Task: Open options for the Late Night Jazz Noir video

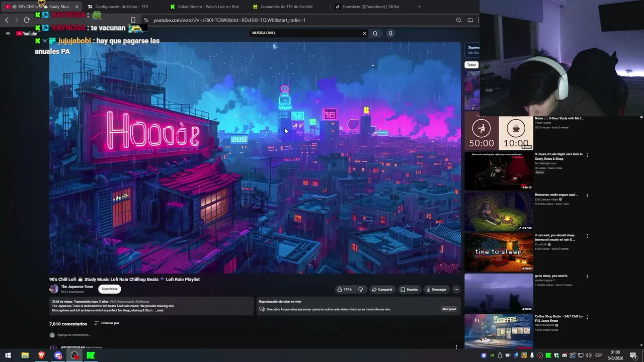Action: 587,155
